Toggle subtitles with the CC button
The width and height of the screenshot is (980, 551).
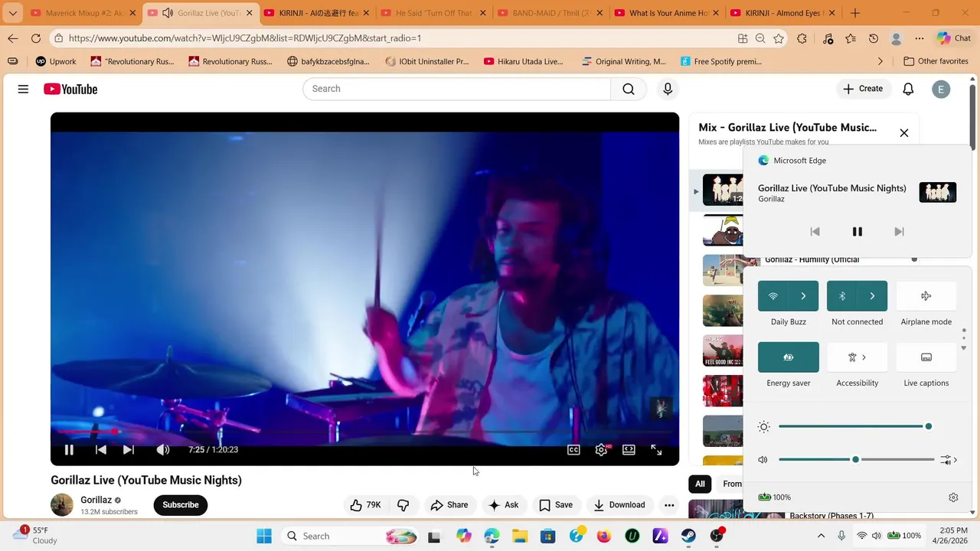pos(573,450)
